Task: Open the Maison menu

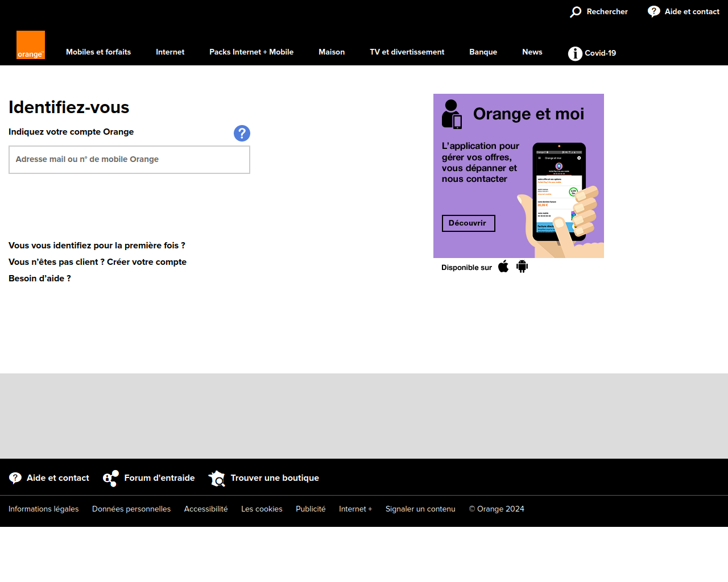Action: 332,52
